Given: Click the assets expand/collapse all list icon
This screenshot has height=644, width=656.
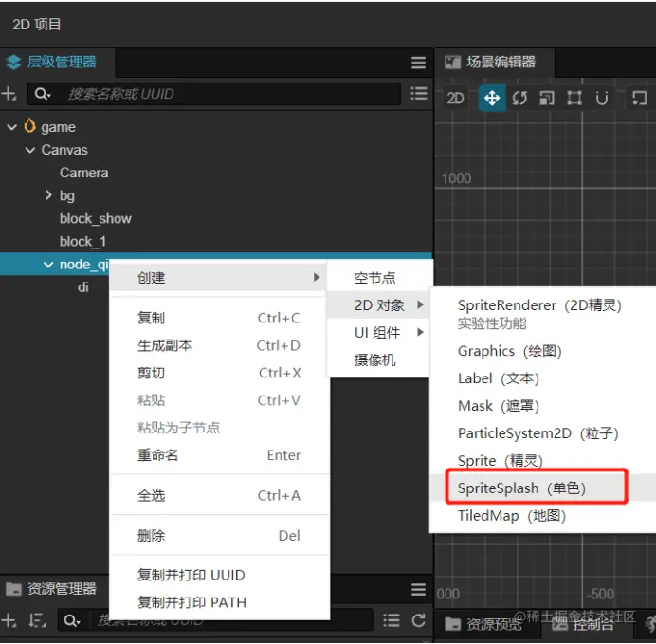Looking at the screenshot, I should click(x=392, y=620).
